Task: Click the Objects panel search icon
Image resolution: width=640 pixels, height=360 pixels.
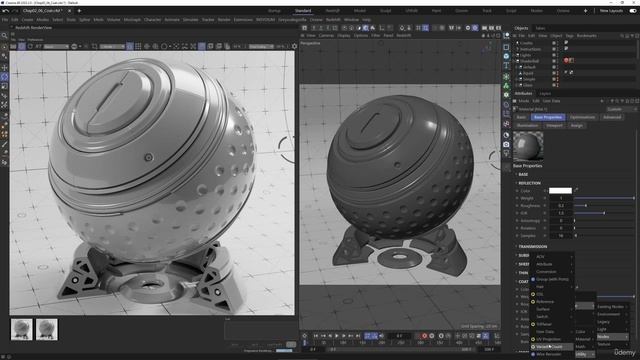Action: coord(622,36)
